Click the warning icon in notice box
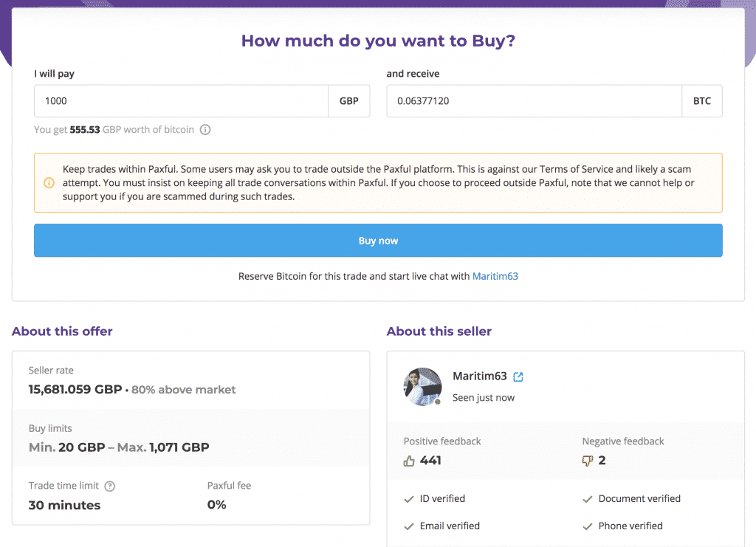 click(49, 183)
